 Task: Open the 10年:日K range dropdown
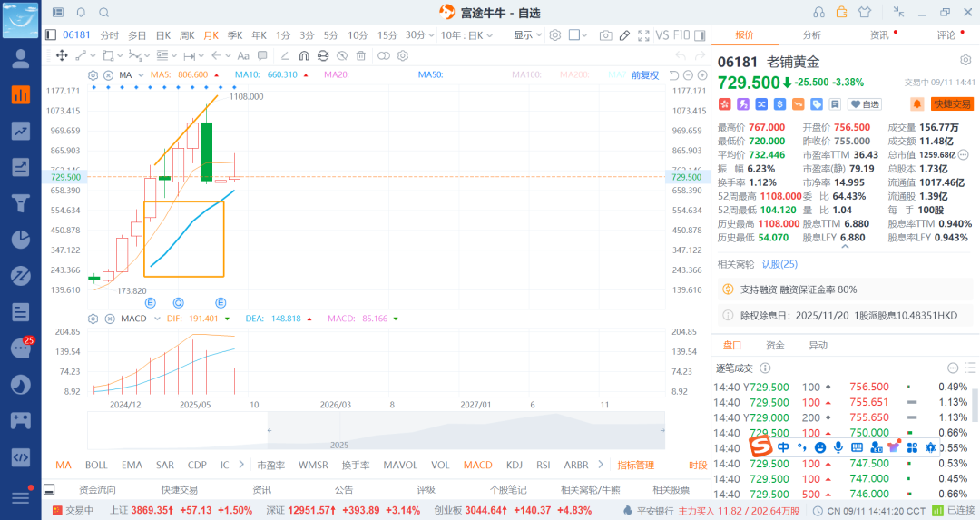pos(467,35)
